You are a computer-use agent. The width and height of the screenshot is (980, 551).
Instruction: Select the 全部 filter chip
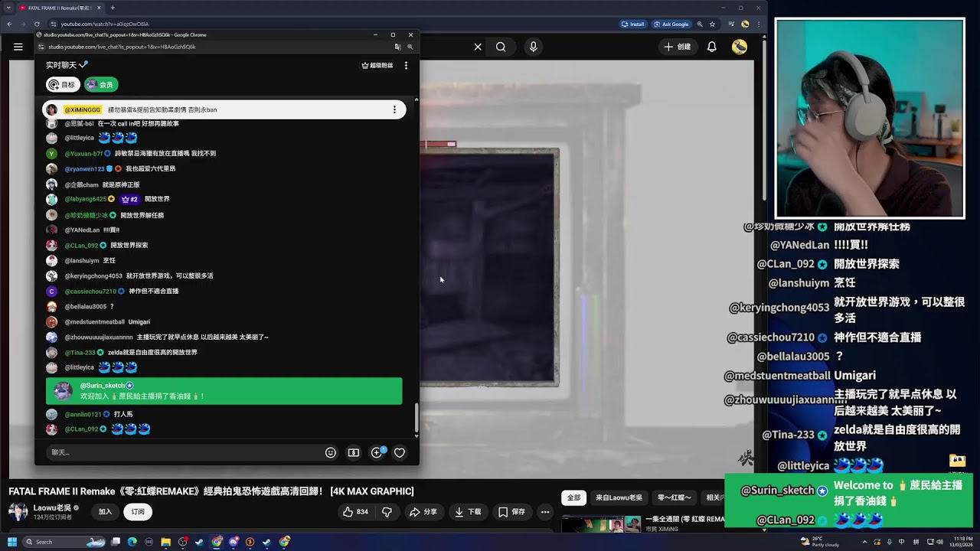(573, 497)
